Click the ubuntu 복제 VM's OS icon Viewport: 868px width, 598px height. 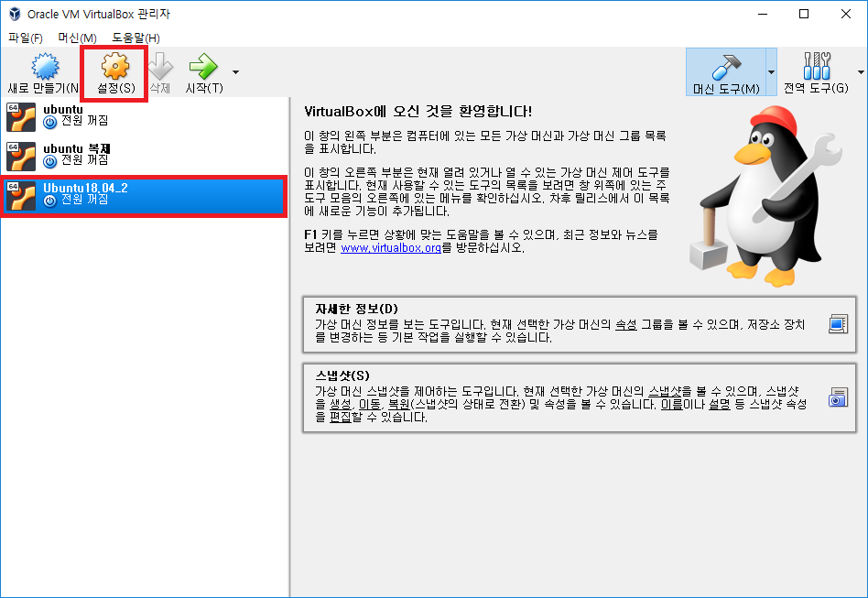pos(21,157)
